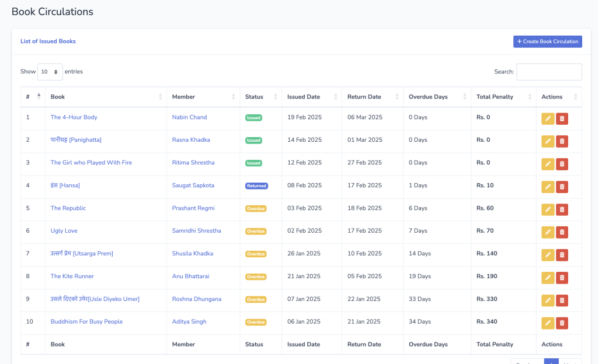
Task: Delete The 4-Hour Body circulation record
Action: point(562,118)
